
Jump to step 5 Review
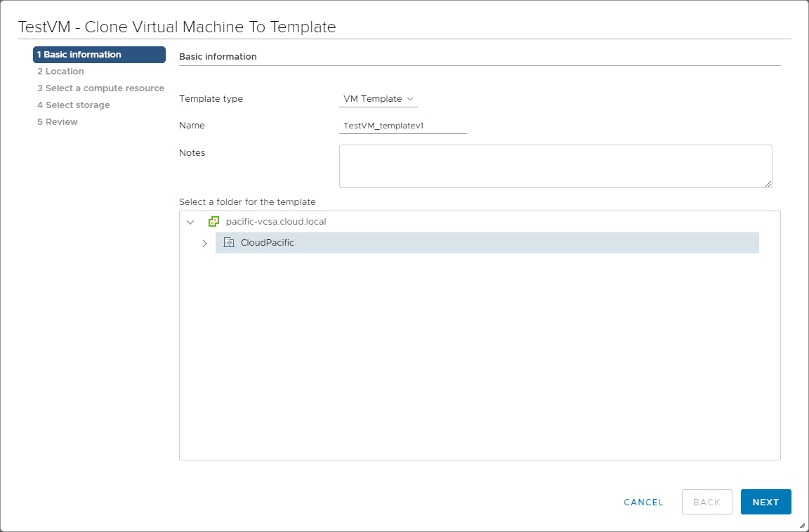tap(58, 122)
